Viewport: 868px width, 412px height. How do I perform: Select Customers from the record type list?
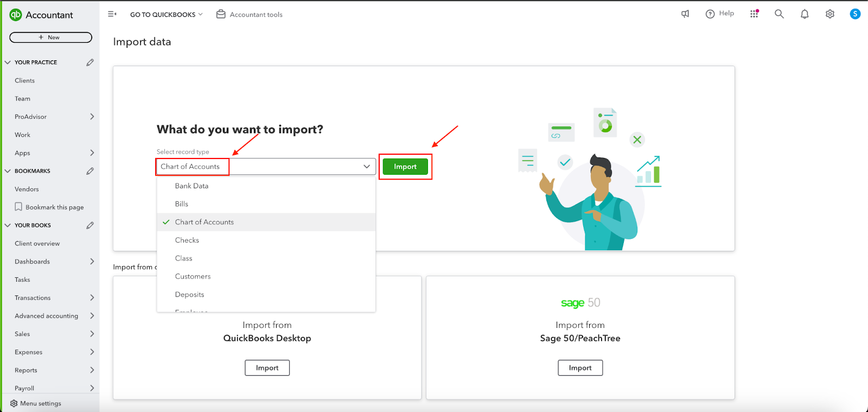(x=266, y=276)
